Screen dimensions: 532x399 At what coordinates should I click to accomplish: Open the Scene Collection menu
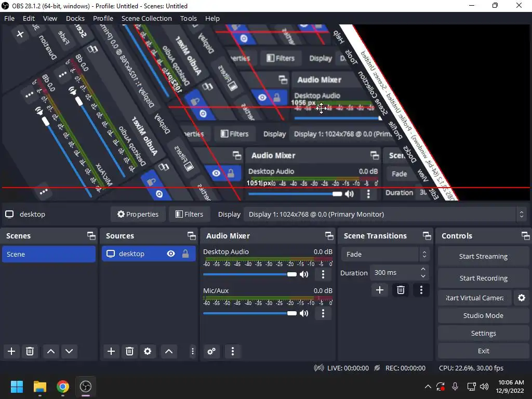147,18
